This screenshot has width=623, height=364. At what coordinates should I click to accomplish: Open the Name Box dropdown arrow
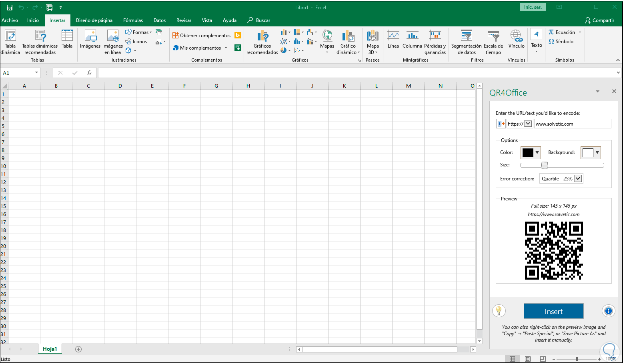(x=36, y=73)
